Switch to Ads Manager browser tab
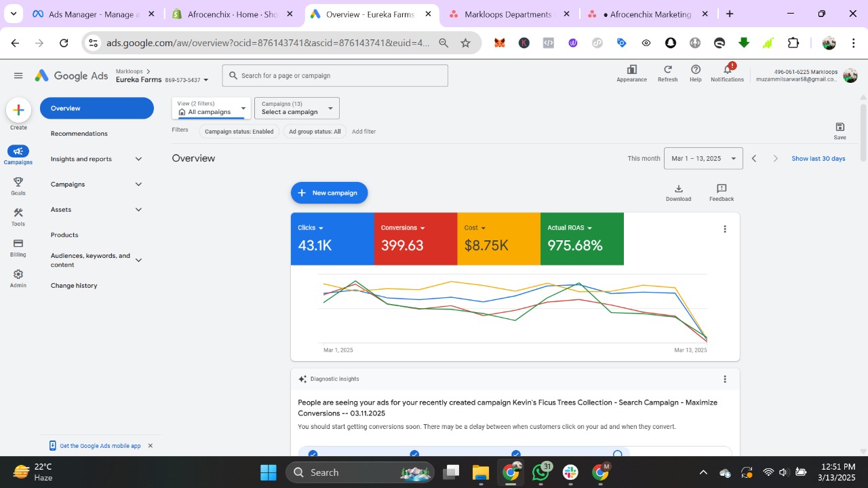868x488 pixels. (93, 14)
